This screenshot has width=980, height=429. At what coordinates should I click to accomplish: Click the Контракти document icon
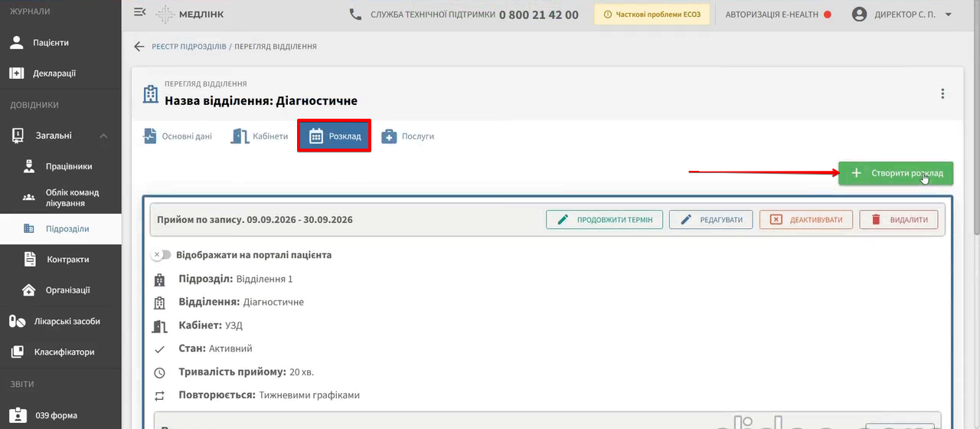point(29,260)
